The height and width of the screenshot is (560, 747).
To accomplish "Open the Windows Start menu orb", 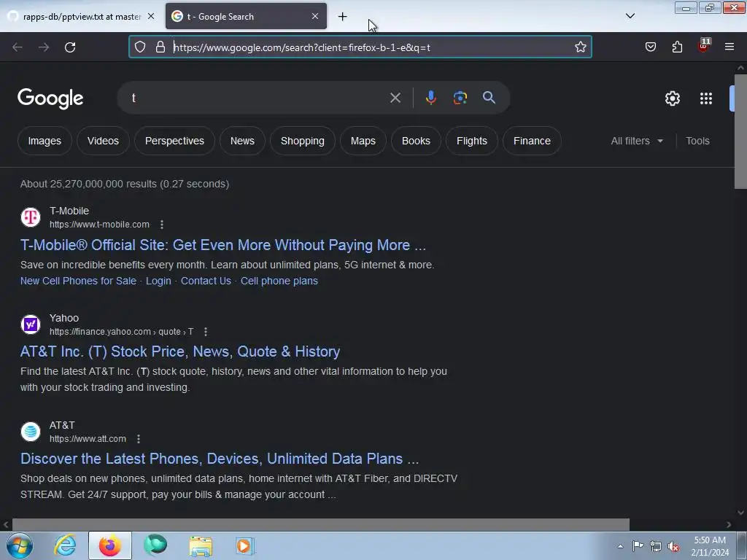I will (20, 545).
